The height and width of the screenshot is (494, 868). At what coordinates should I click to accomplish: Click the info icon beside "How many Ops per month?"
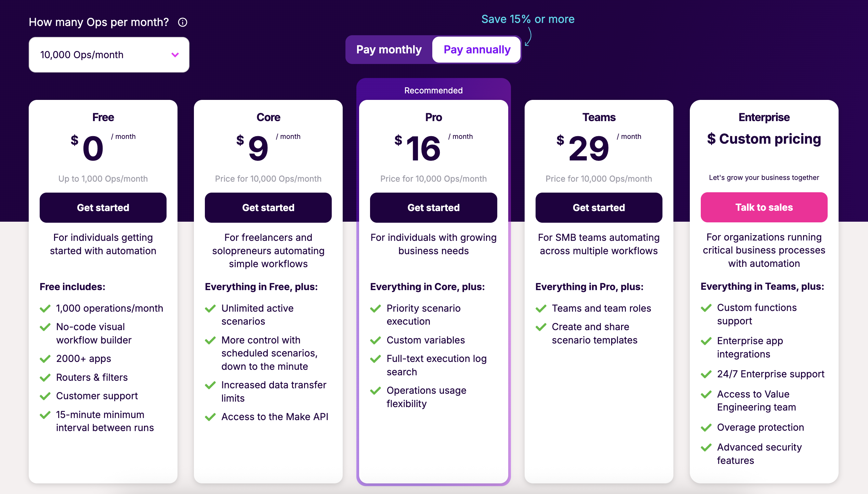click(x=183, y=22)
